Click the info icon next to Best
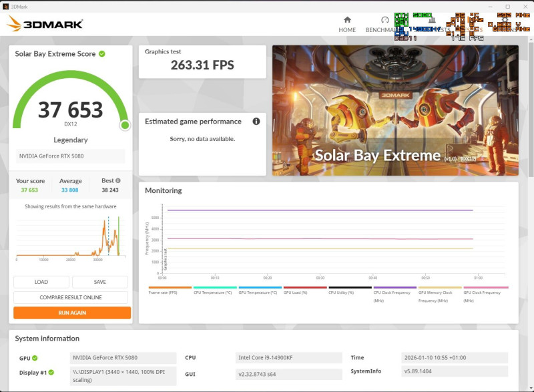This screenshot has height=392, width=534. click(118, 180)
